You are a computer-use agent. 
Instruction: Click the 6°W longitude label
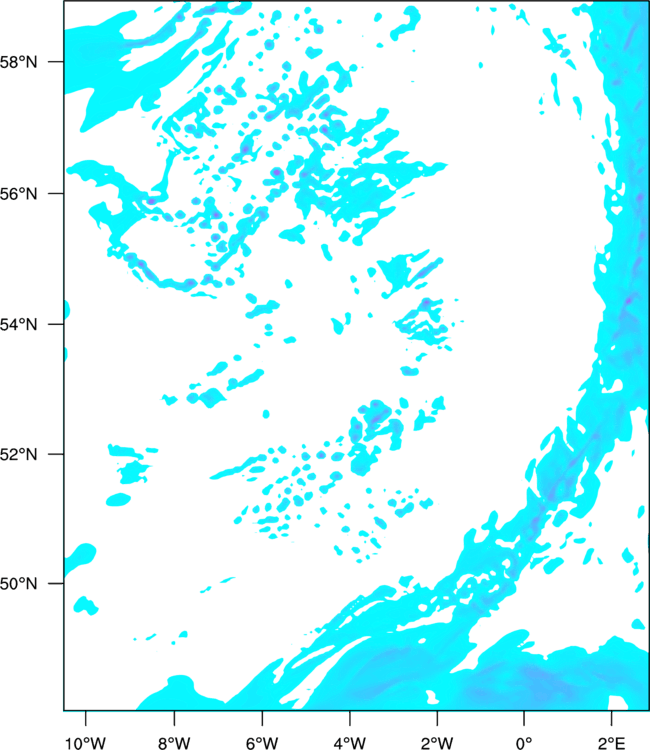coord(262,743)
